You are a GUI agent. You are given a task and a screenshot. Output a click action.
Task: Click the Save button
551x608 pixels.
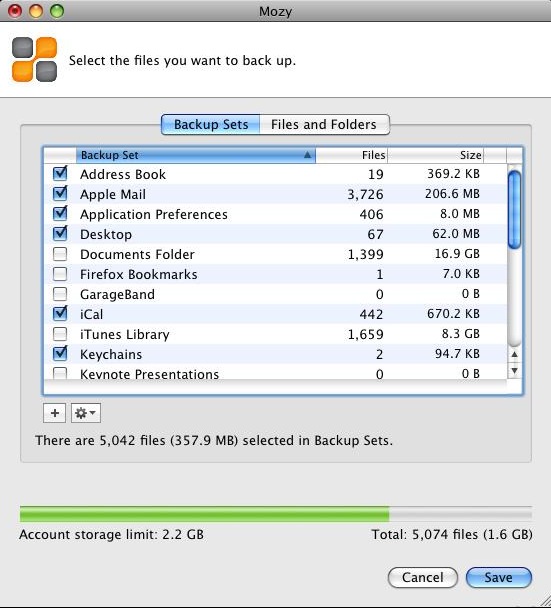coord(499,577)
